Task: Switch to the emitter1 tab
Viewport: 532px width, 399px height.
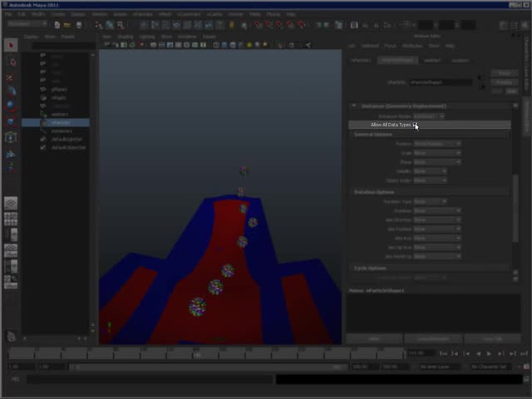Action: point(432,61)
